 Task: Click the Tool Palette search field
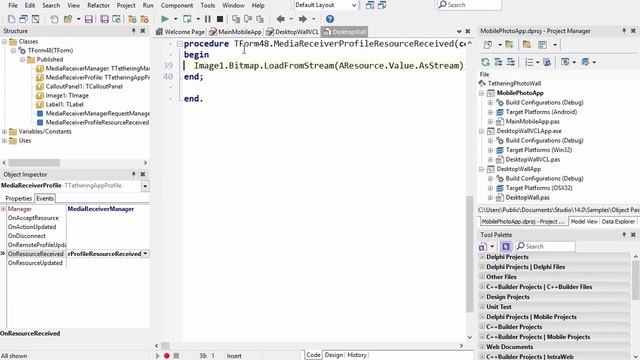tap(545, 246)
